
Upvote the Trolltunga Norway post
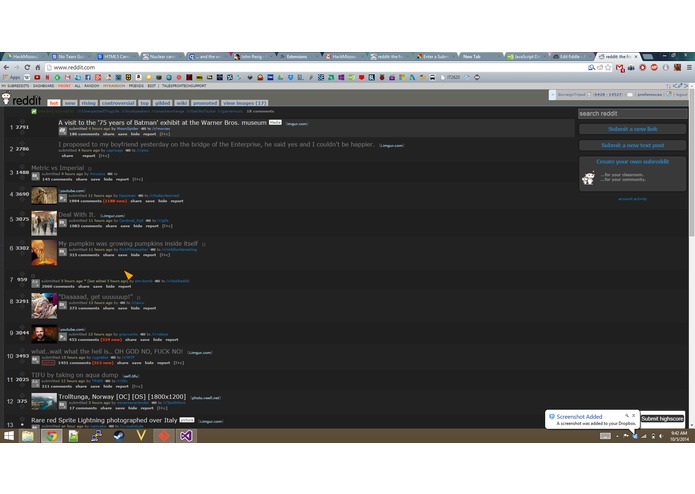22,396
